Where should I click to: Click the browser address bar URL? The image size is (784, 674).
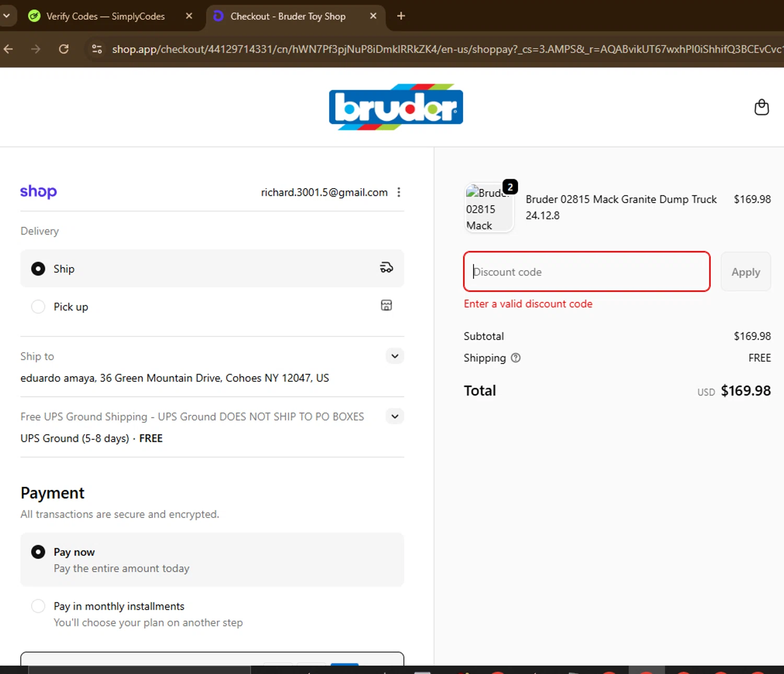point(447,49)
